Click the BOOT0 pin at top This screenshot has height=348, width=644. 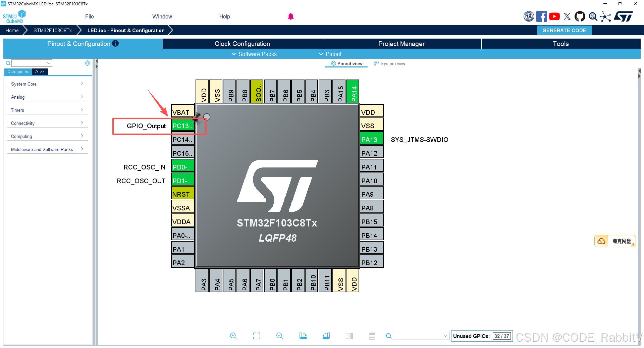pyautogui.click(x=257, y=91)
